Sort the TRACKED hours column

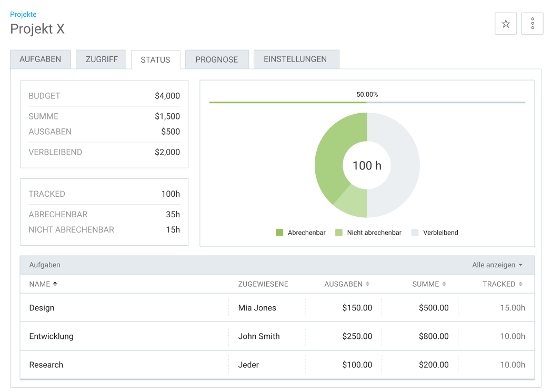tap(501, 284)
